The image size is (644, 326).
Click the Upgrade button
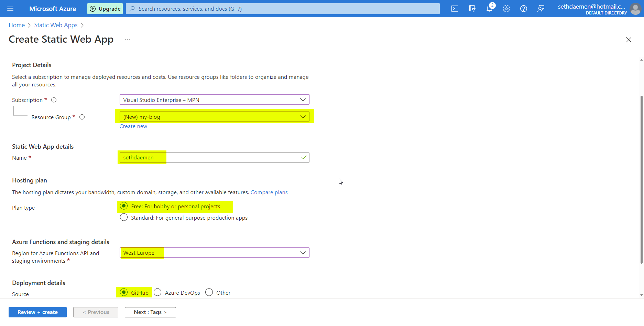(x=105, y=9)
